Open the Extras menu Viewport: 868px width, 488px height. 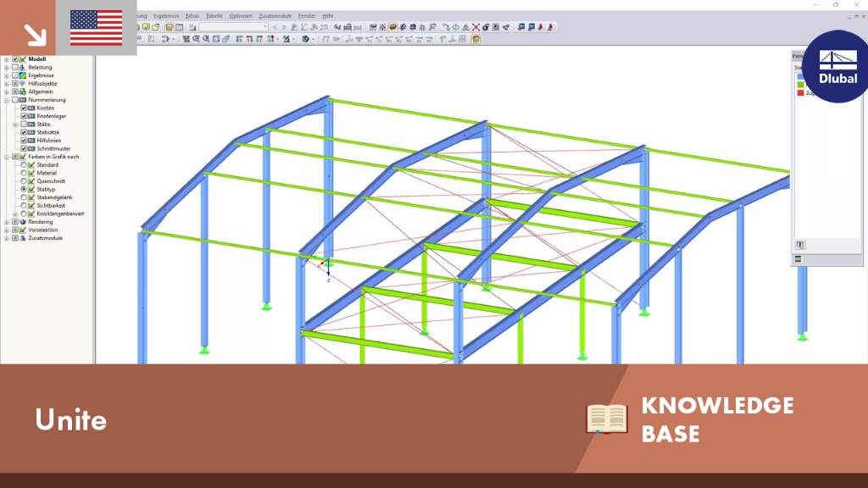(192, 16)
